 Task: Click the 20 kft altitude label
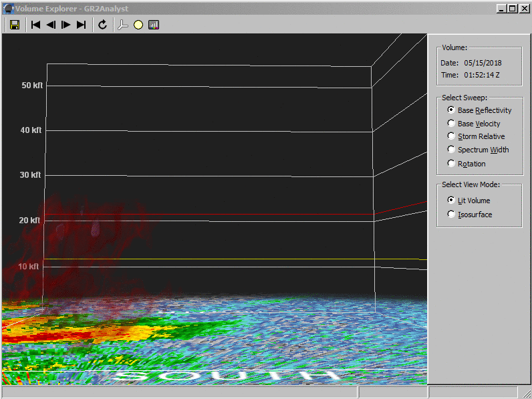29,220
